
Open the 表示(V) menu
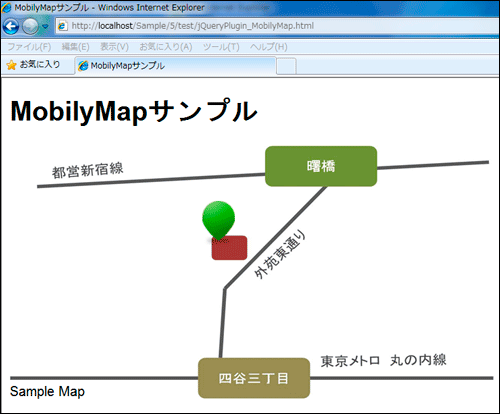114,47
